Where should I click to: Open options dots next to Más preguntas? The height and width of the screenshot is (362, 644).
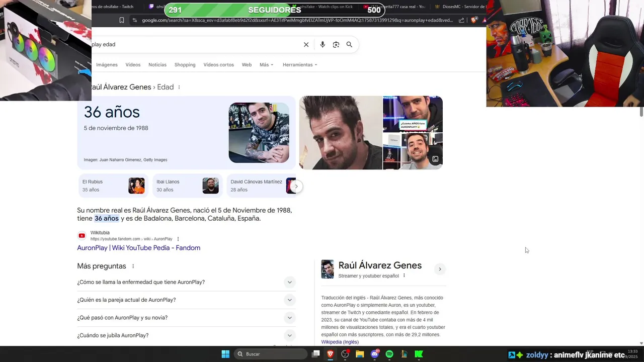(133, 266)
